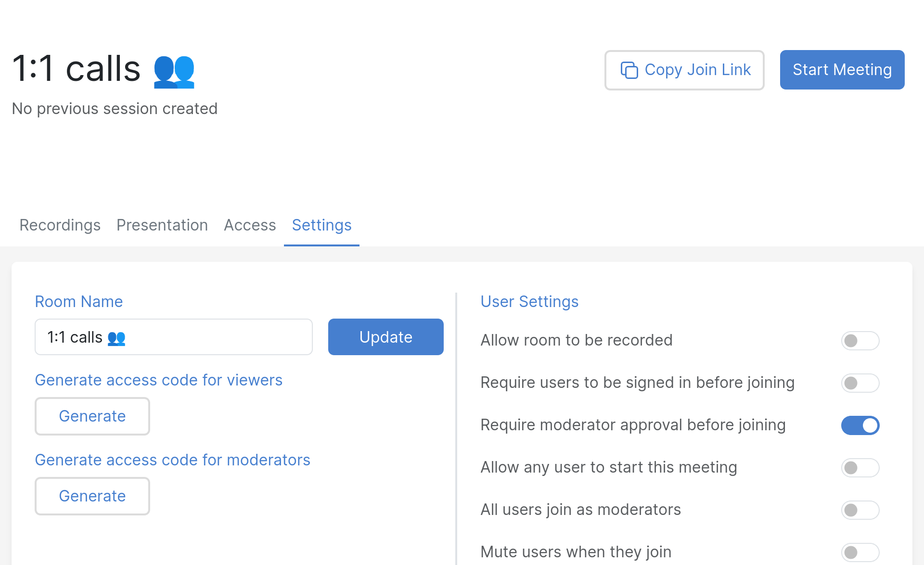
Task: Disable Require moderator approval before joining
Action: point(860,425)
